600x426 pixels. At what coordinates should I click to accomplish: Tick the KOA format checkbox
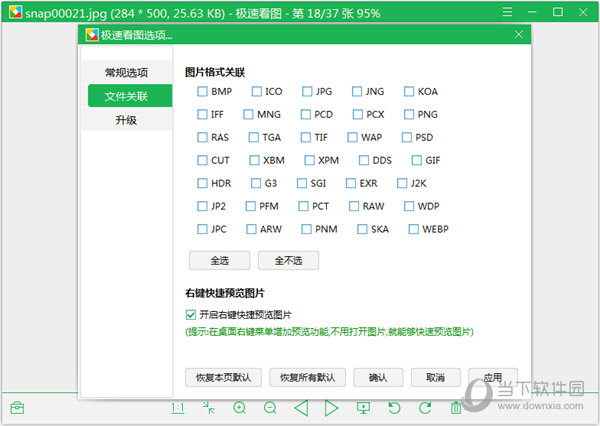click(409, 91)
